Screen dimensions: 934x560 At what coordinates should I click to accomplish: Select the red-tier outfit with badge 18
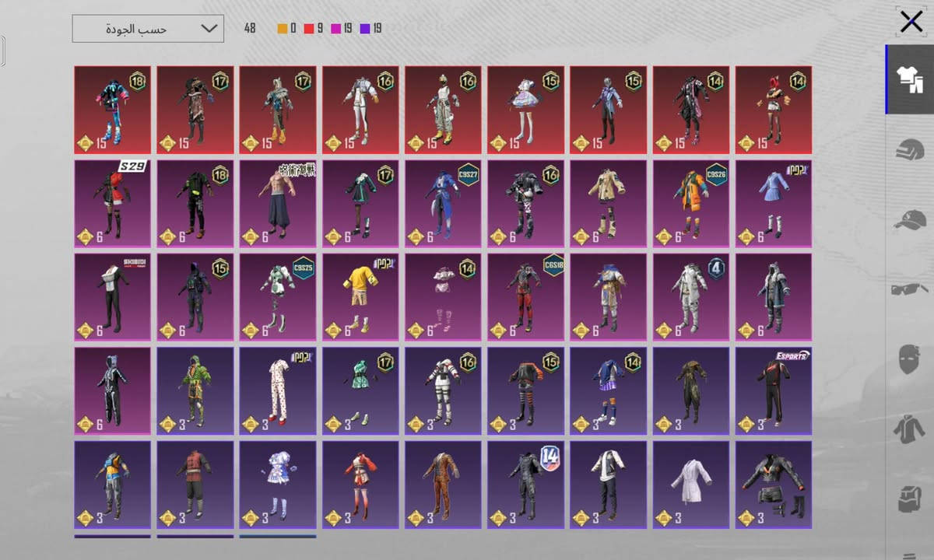[113, 110]
